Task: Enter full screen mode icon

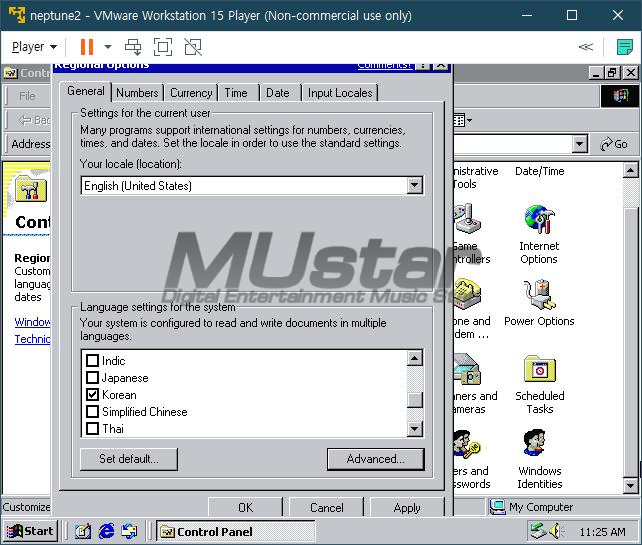Action: click(163, 47)
